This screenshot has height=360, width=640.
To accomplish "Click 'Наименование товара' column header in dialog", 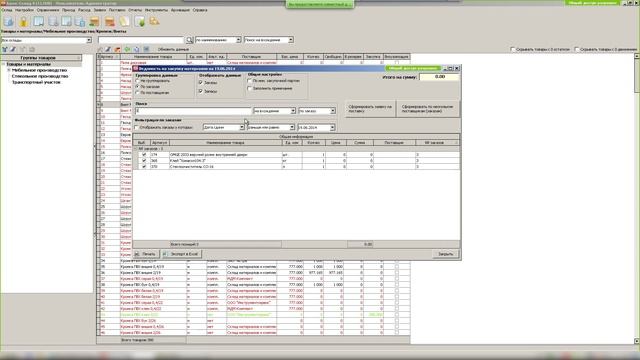I will pos(225,143).
